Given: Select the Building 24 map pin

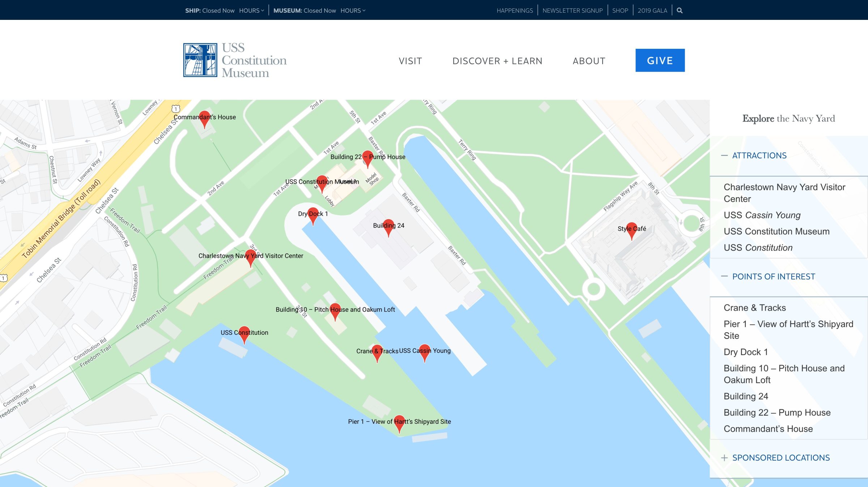Looking at the screenshot, I should pos(388,228).
